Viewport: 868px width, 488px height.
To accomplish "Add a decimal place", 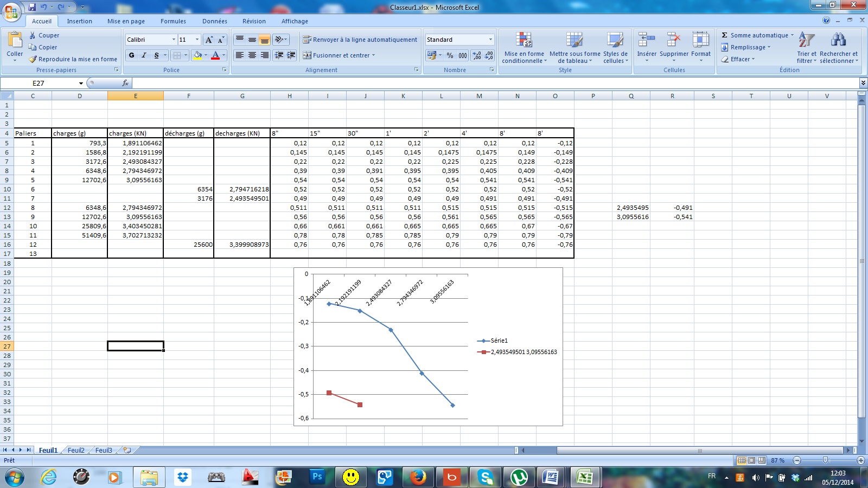I will pos(477,55).
